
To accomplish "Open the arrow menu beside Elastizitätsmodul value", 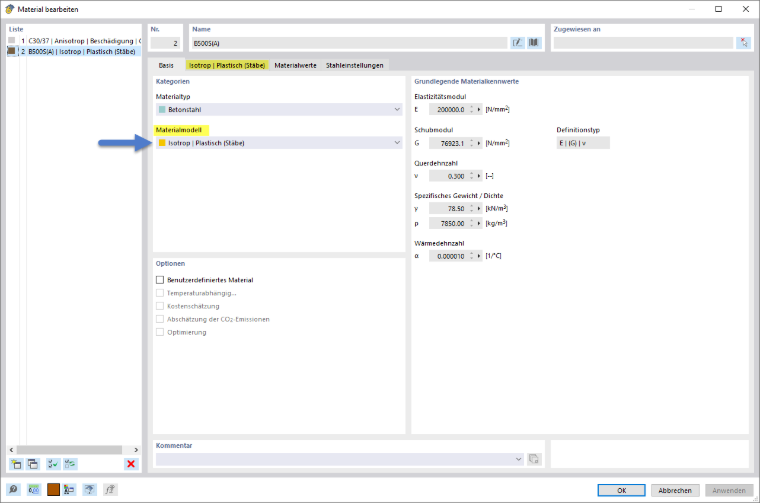I will (479, 110).
